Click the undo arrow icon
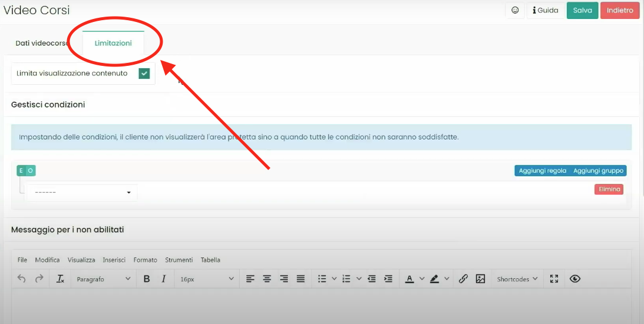Screen dimensions: 644x324 22,279
